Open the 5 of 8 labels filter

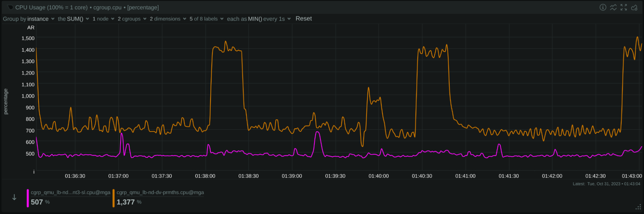click(206, 19)
